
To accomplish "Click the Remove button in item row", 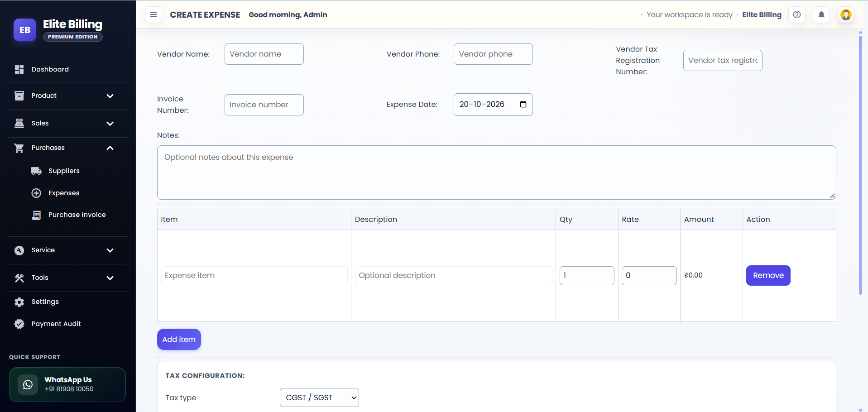I will point(768,275).
